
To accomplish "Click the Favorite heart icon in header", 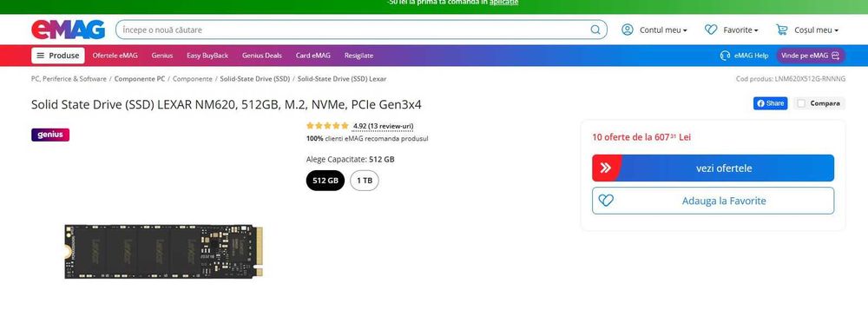I will pyautogui.click(x=711, y=30).
